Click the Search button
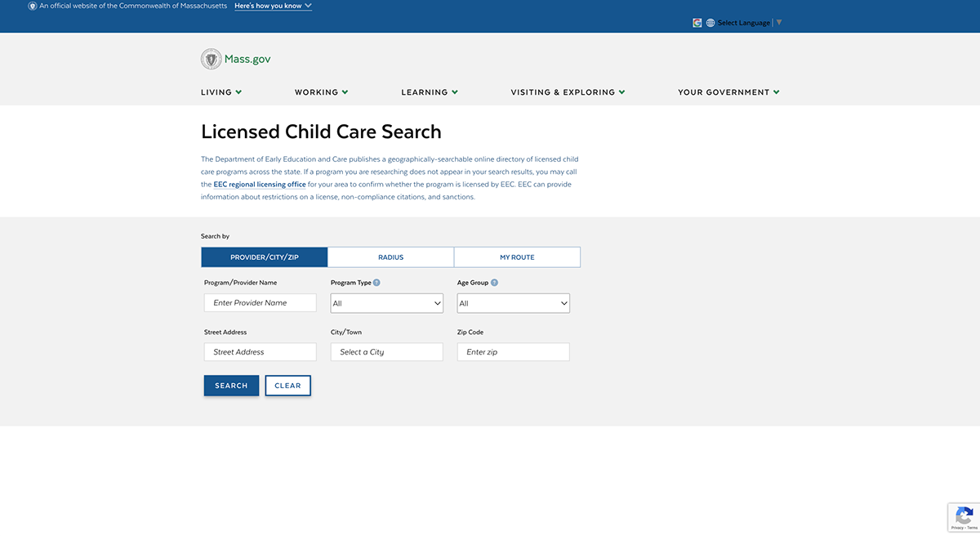The height and width of the screenshot is (536, 980). click(x=231, y=386)
